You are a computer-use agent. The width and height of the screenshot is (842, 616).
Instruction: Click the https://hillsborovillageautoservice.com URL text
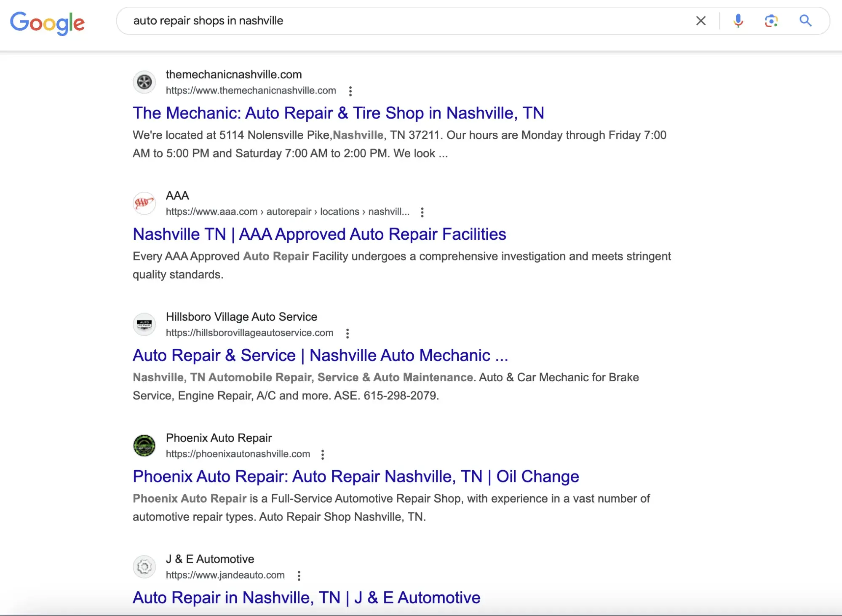(249, 333)
